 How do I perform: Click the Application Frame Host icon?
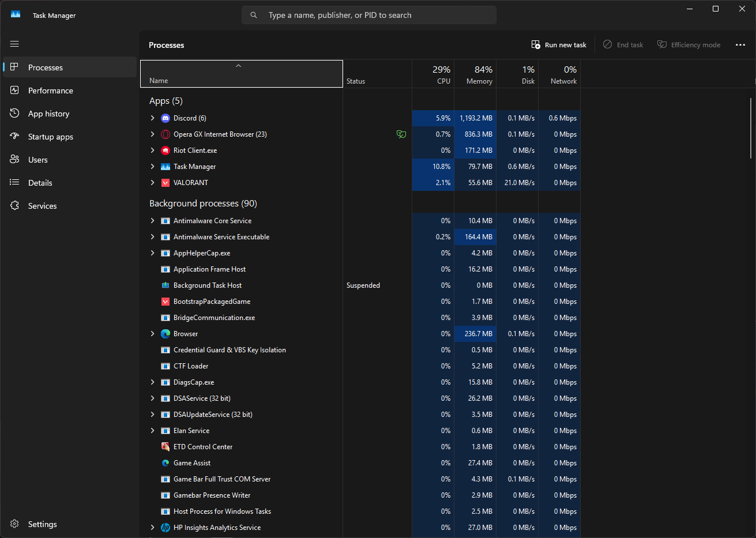166,269
